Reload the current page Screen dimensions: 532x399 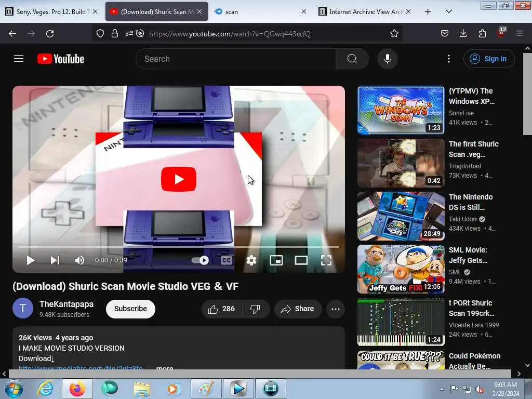50,34
